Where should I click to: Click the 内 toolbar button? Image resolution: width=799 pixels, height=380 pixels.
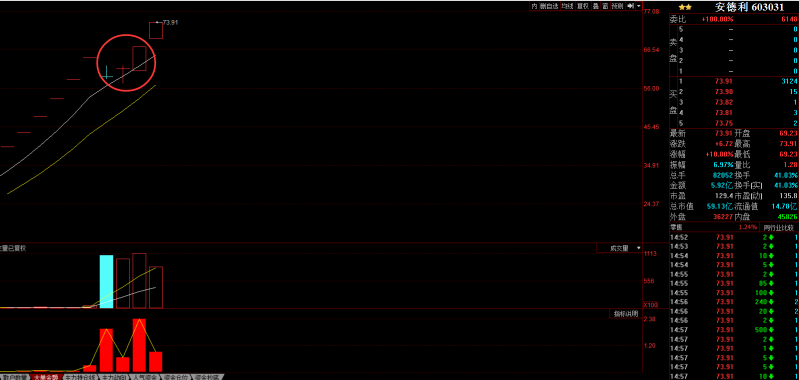point(535,6)
